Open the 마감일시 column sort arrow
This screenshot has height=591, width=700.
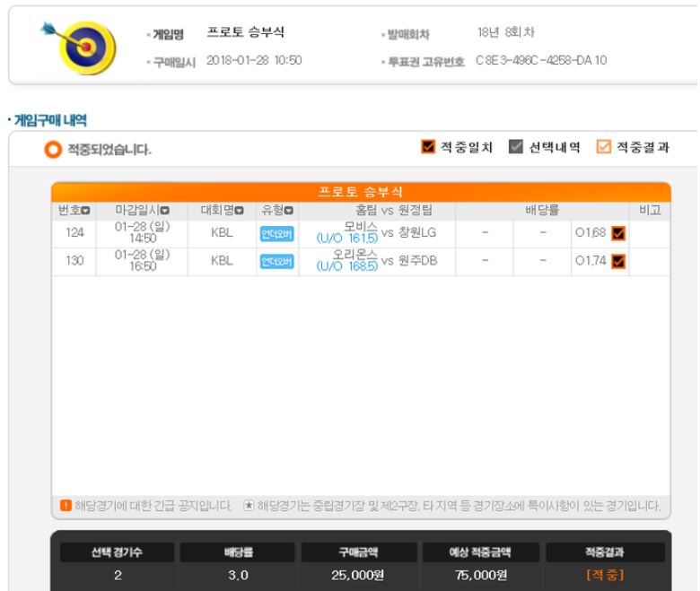tap(165, 211)
